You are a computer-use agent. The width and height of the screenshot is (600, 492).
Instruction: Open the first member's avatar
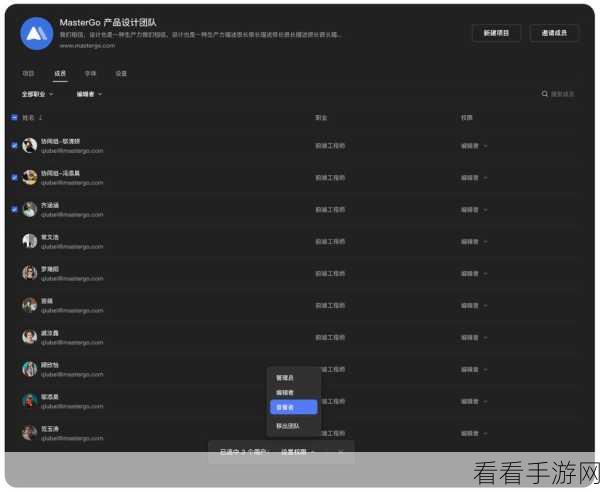tap(29, 145)
